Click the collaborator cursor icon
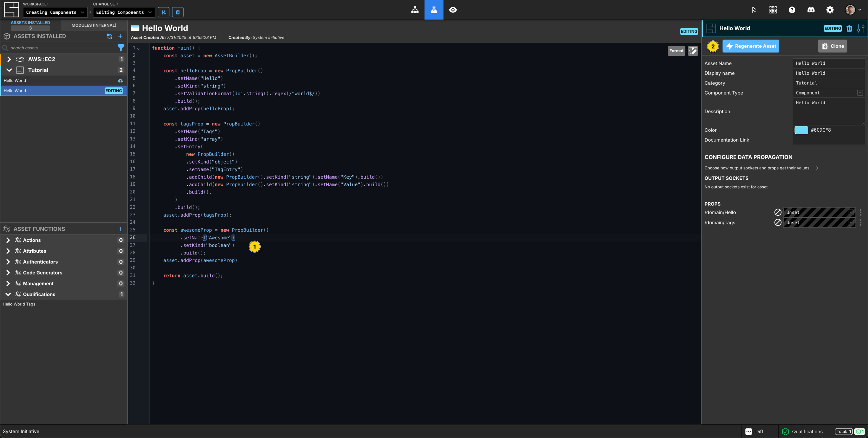 pyautogui.click(x=754, y=10)
